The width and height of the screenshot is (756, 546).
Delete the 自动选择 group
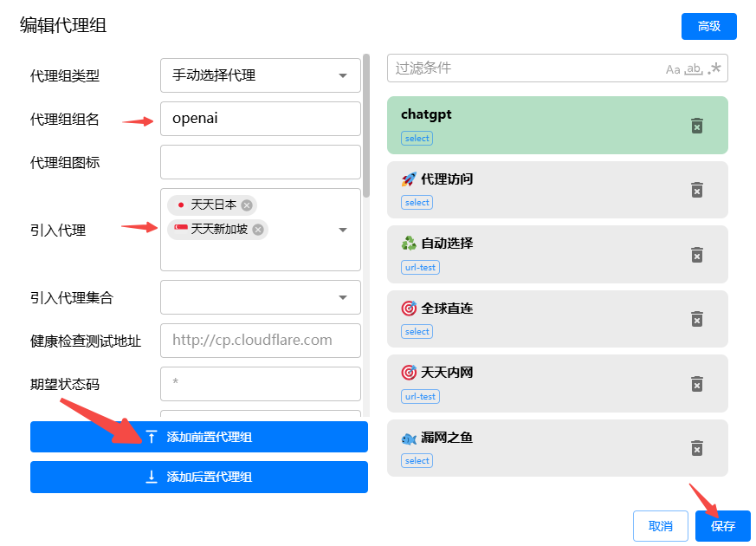(697, 255)
